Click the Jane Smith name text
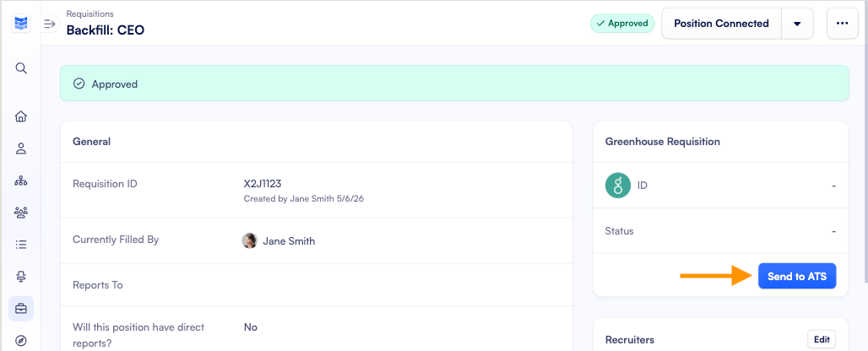Viewport: 868px width, 351px height. [x=289, y=241]
